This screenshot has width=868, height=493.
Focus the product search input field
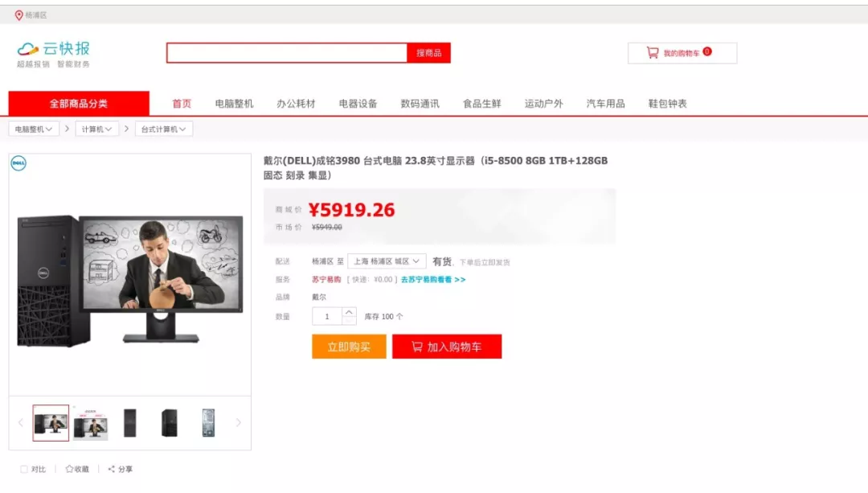coord(287,53)
